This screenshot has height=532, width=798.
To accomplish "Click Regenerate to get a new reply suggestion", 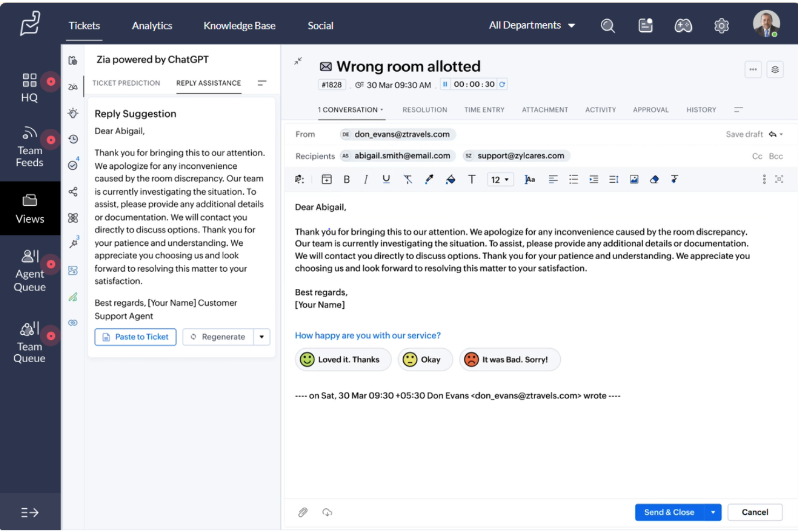I will tap(218, 337).
